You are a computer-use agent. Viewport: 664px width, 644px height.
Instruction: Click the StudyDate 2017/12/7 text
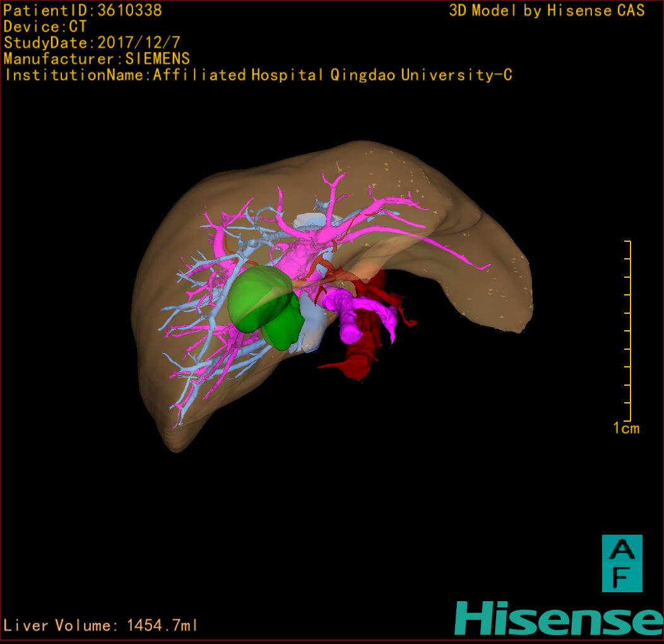click(x=92, y=43)
